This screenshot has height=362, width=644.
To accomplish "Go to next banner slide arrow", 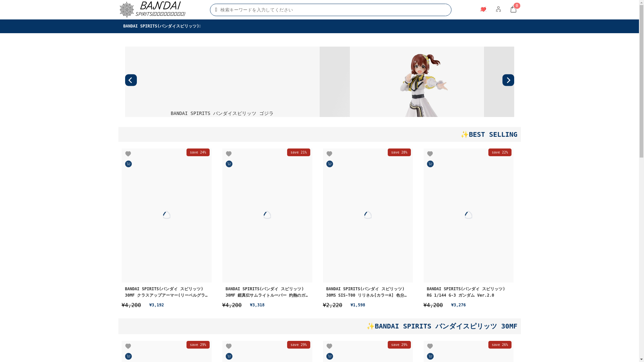I will [x=508, y=80].
